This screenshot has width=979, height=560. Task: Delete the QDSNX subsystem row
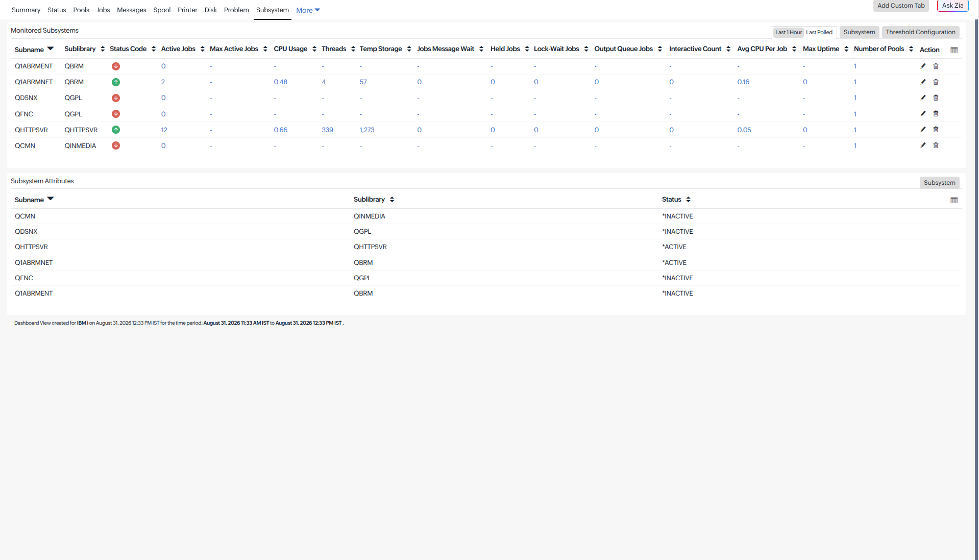click(936, 98)
